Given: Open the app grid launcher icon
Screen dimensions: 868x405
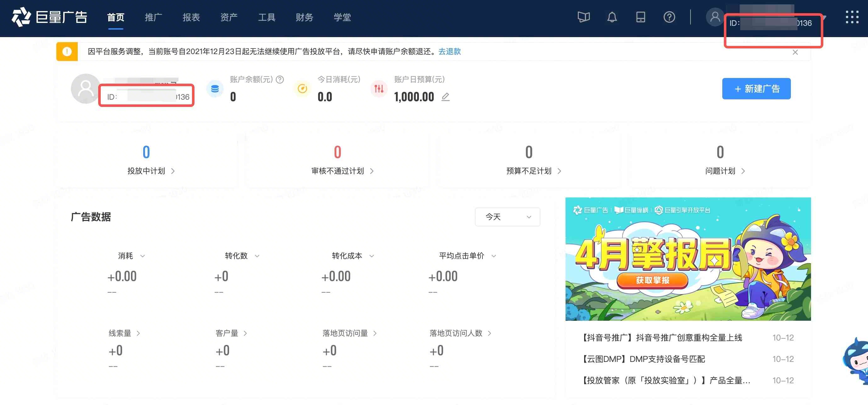Looking at the screenshot, I should [852, 17].
